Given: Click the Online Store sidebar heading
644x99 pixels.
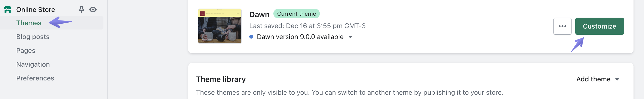Looking at the screenshot, I should point(36,10).
